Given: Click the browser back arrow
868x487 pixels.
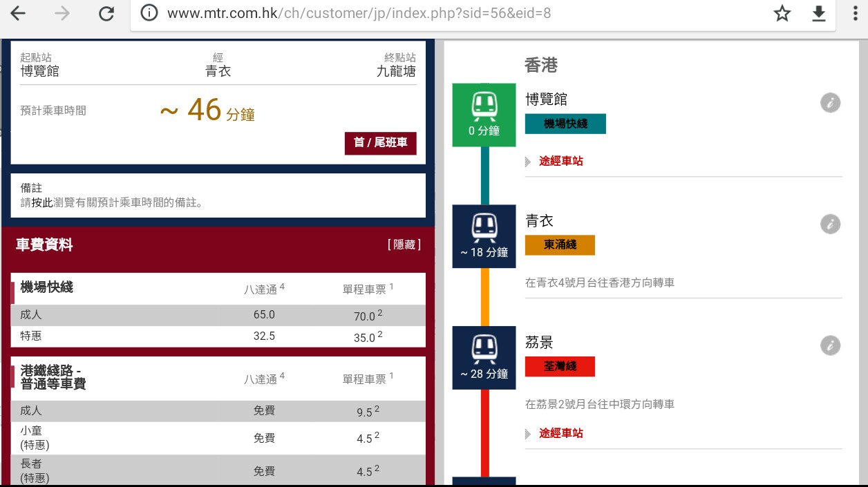Looking at the screenshot, I should tap(18, 13).
